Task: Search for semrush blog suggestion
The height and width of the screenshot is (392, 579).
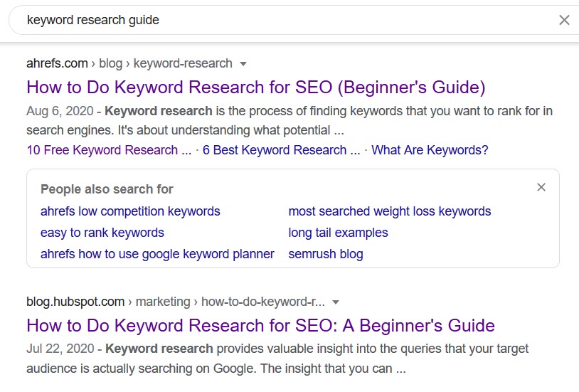Action: (326, 254)
